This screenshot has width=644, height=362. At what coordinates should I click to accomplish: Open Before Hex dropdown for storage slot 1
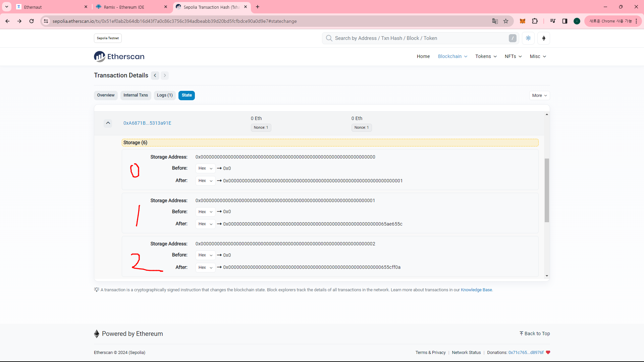[x=205, y=212]
